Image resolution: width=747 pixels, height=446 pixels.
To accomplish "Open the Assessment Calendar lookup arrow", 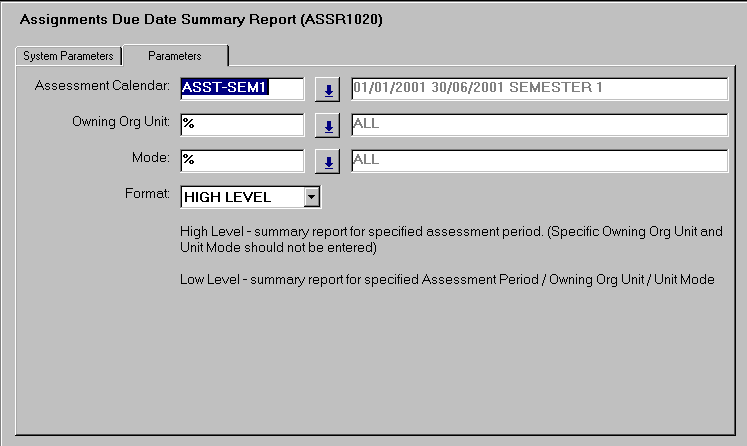I will point(327,90).
